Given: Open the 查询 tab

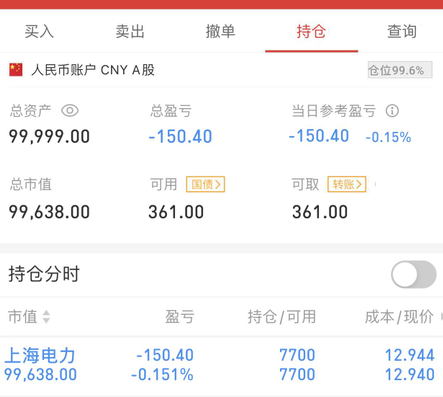Looking at the screenshot, I should pyautogui.click(x=402, y=31).
